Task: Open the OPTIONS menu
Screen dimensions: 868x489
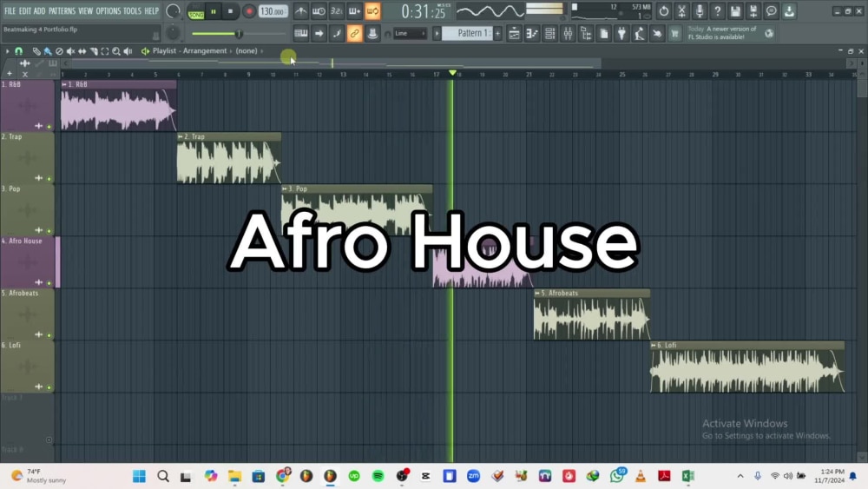Action: [x=108, y=11]
